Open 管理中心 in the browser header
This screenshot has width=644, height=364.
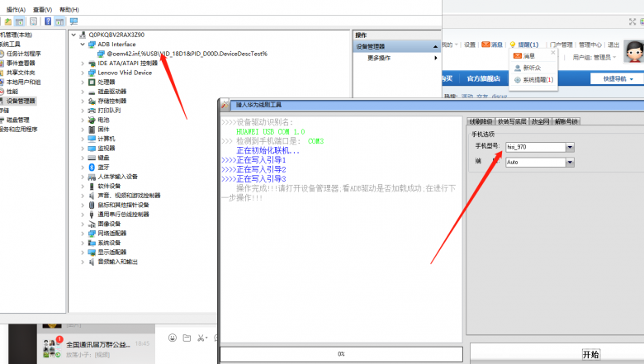[x=590, y=45]
